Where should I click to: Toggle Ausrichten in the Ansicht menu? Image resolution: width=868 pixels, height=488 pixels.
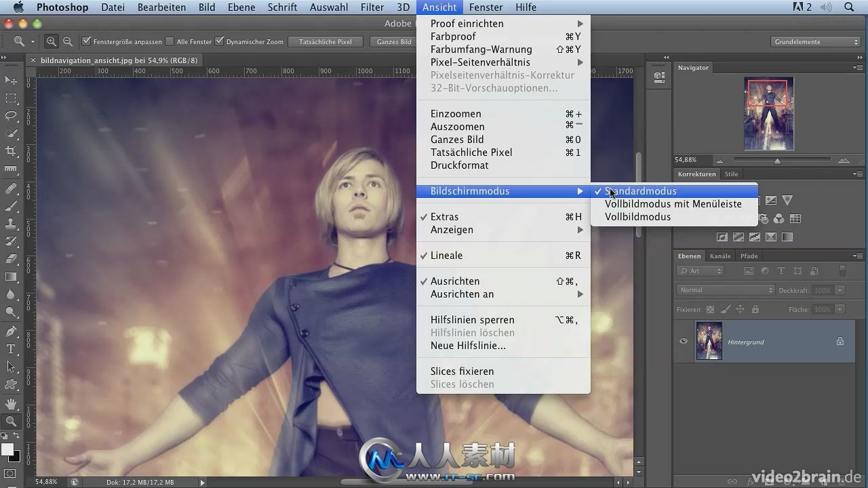click(x=503, y=281)
